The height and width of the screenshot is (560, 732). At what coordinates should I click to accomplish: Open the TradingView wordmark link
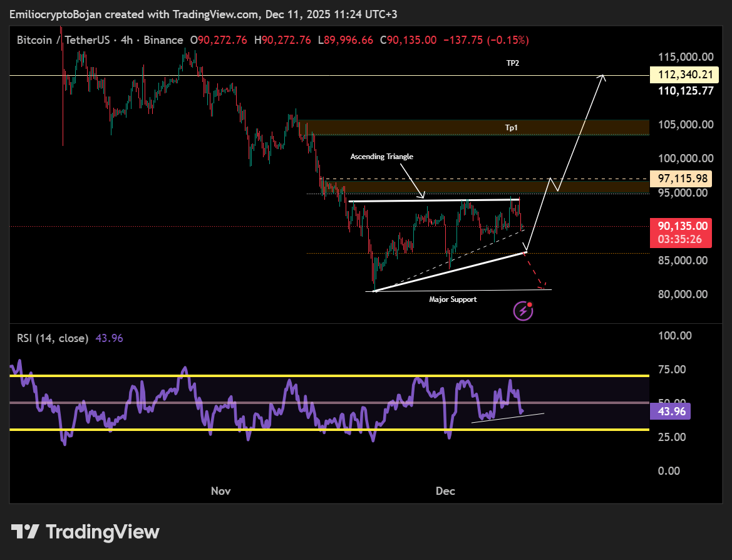pos(103,532)
